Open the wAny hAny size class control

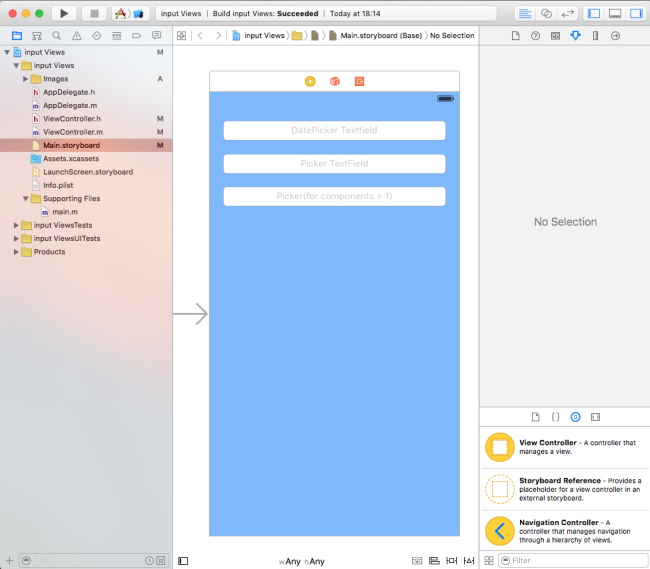pos(301,561)
